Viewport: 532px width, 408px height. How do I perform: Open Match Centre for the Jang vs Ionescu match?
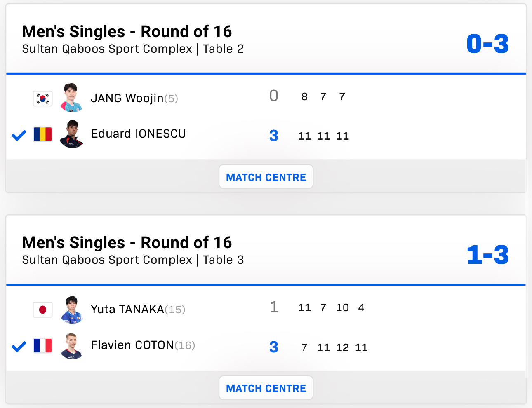(266, 177)
